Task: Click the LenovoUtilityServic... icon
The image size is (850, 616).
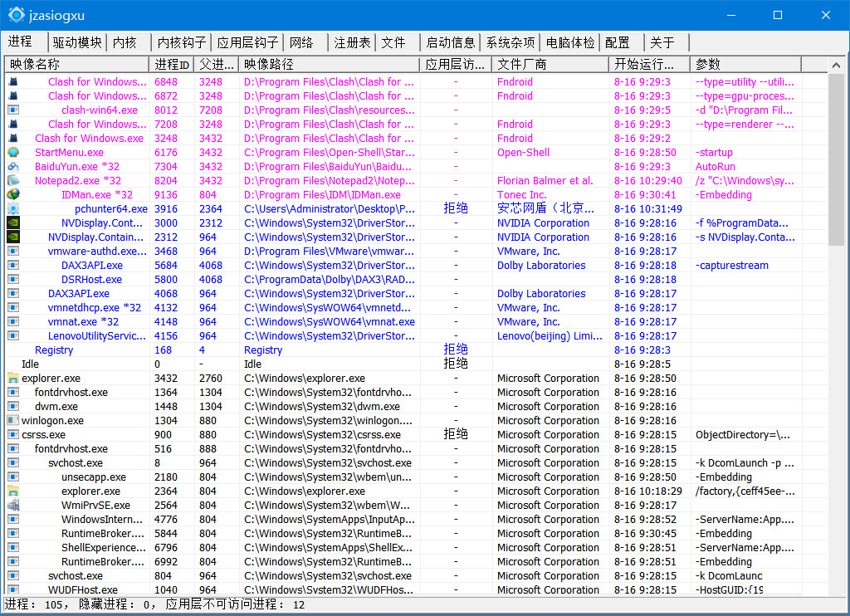Action: click(13, 335)
